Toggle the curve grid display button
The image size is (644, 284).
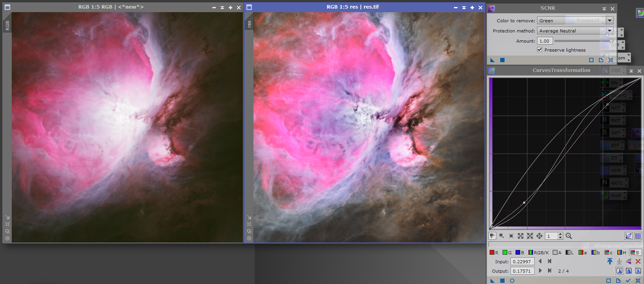pyautogui.click(x=638, y=236)
